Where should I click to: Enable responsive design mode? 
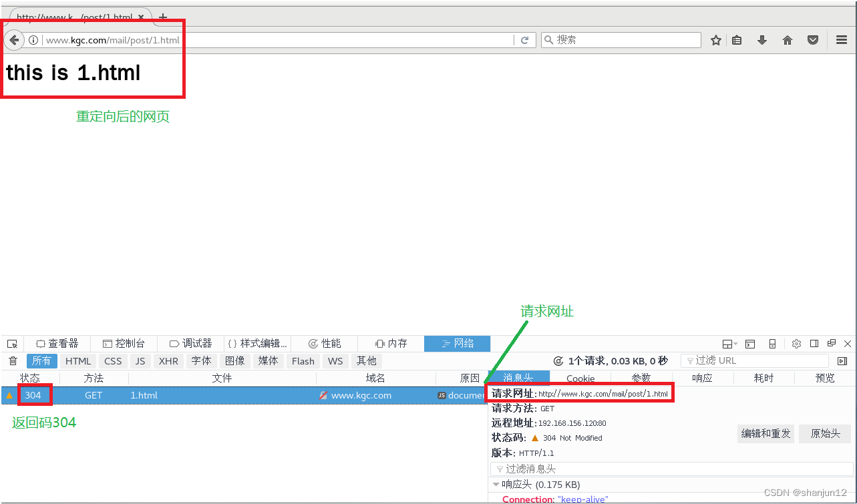[773, 344]
